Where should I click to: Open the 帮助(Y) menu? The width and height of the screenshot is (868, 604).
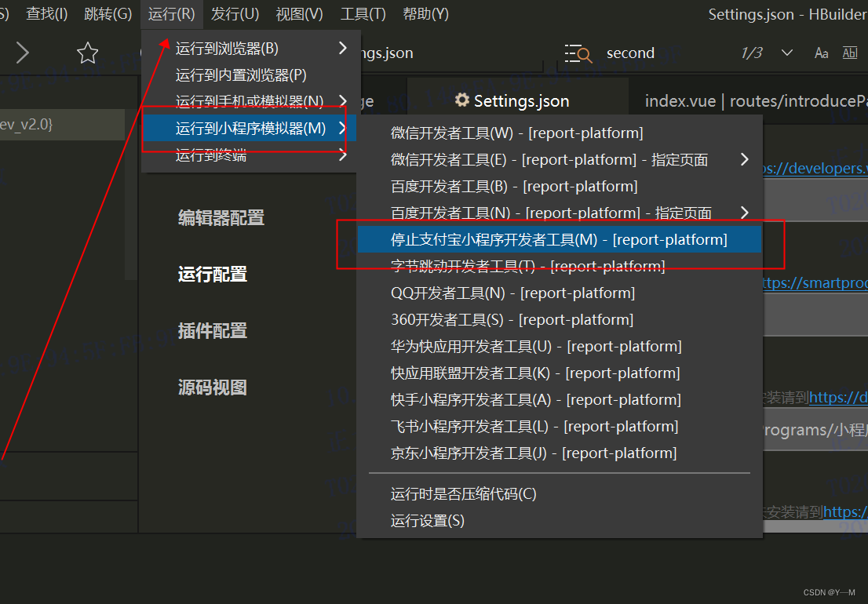pos(425,13)
